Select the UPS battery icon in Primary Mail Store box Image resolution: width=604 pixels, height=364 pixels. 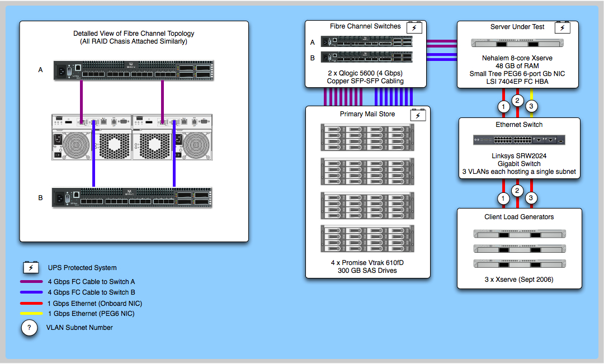pyautogui.click(x=418, y=115)
